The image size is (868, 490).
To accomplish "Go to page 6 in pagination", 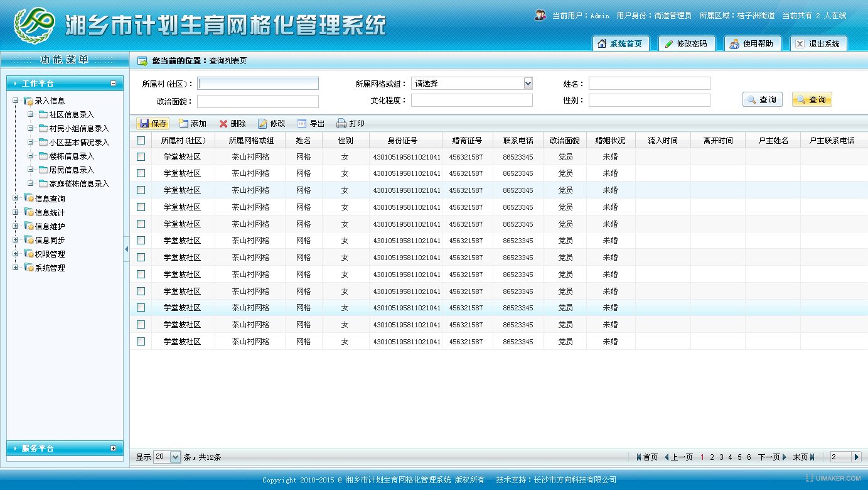I will coord(749,457).
